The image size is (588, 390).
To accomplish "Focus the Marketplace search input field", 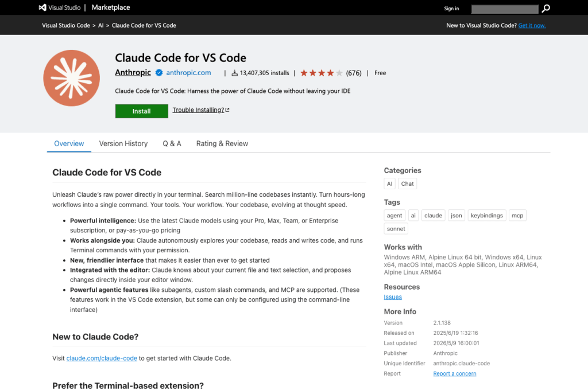I will pyautogui.click(x=504, y=9).
